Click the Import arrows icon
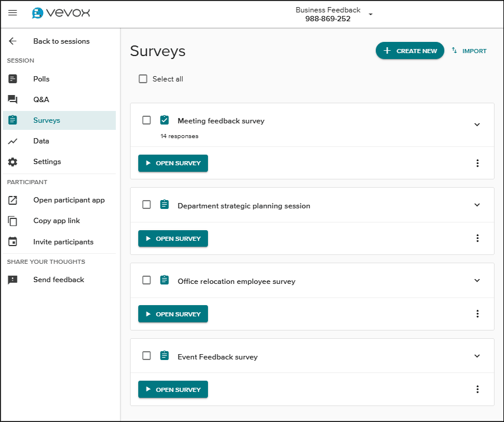This screenshot has width=504, height=422. coord(454,51)
